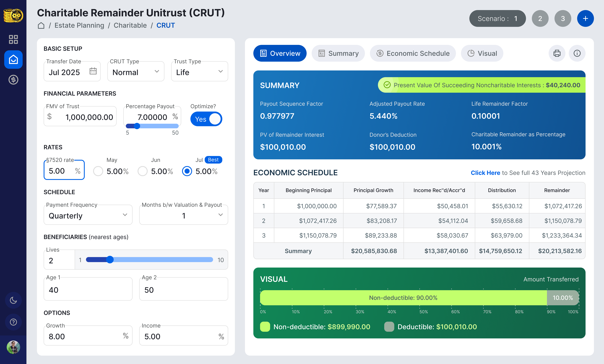This screenshot has height=364, width=604.
Task: Open the Transfer Date calendar icon
Action: click(93, 71)
